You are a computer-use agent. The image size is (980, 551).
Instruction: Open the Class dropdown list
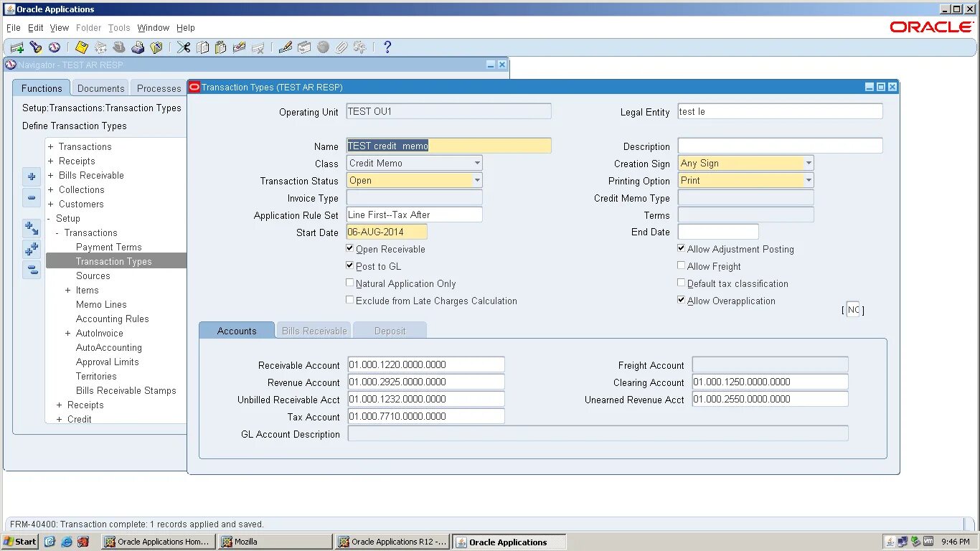[477, 163]
